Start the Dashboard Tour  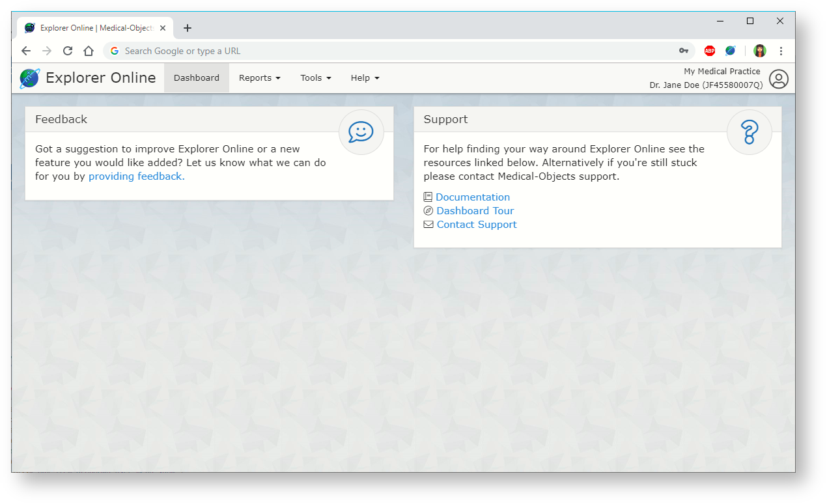pos(475,211)
